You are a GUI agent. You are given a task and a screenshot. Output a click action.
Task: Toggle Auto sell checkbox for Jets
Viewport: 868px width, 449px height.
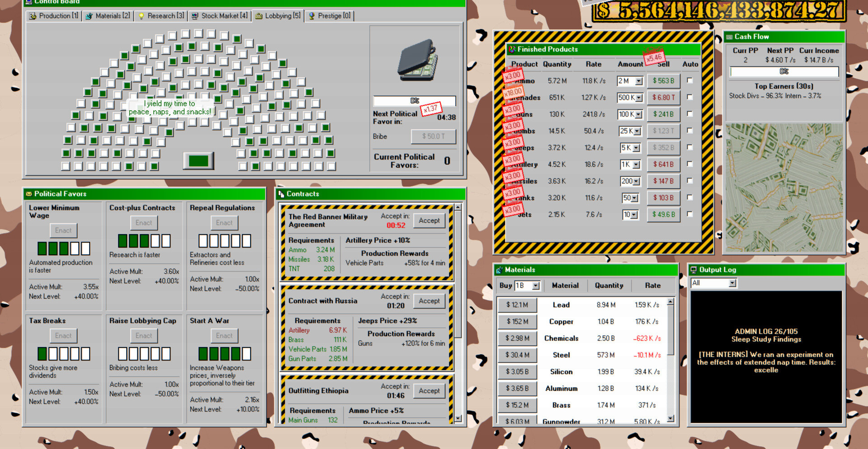pyautogui.click(x=689, y=214)
